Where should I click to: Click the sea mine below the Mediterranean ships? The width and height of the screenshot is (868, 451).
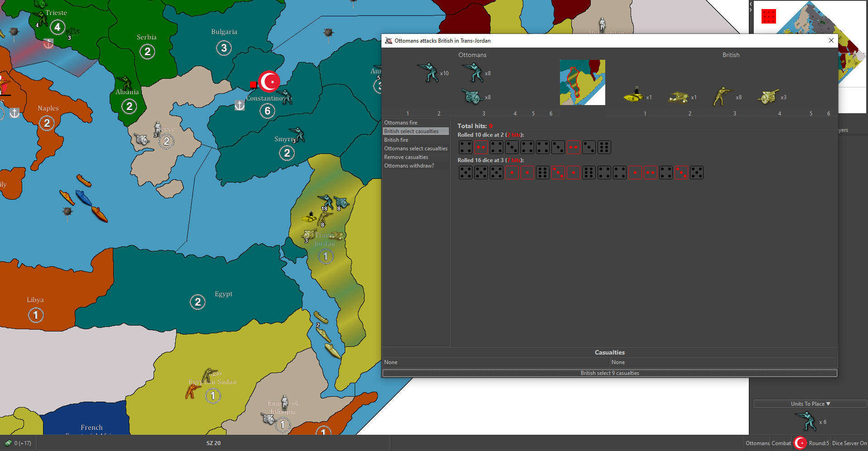[x=68, y=212]
